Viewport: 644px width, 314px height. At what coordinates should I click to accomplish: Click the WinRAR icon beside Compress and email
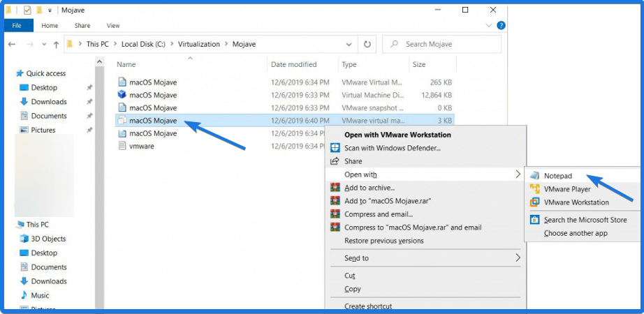point(335,214)
